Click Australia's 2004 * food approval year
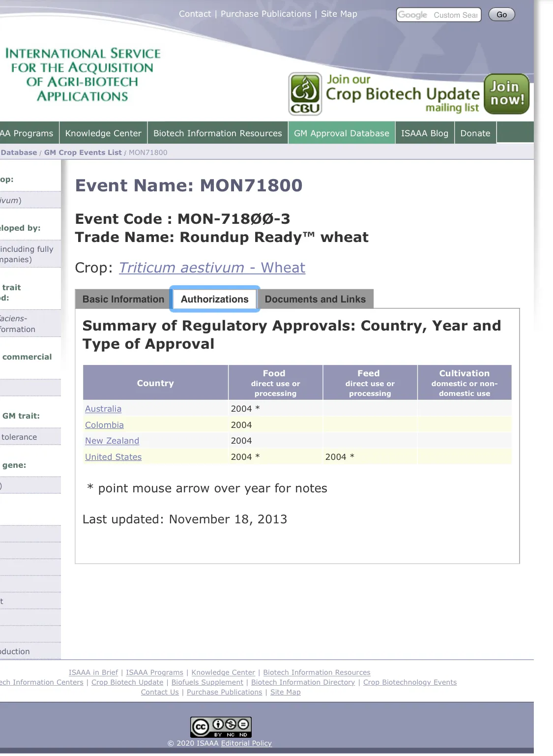553x756 pixels. (x=245, y=409)
